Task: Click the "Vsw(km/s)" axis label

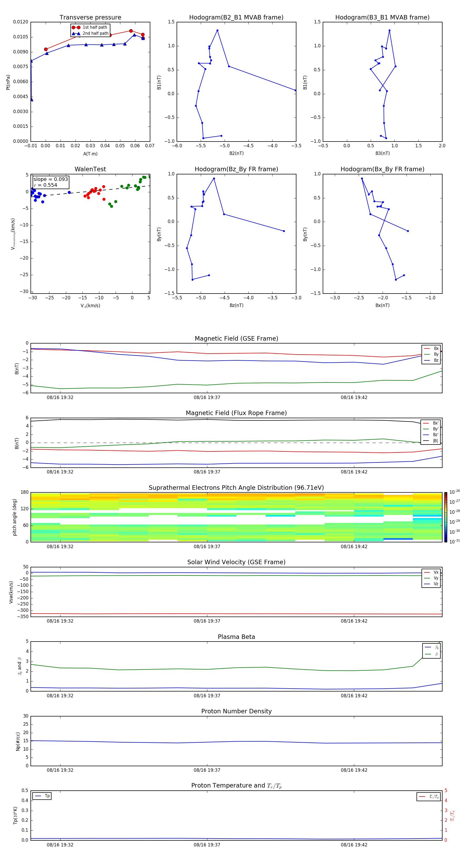Action: click(x=11, y=592)
